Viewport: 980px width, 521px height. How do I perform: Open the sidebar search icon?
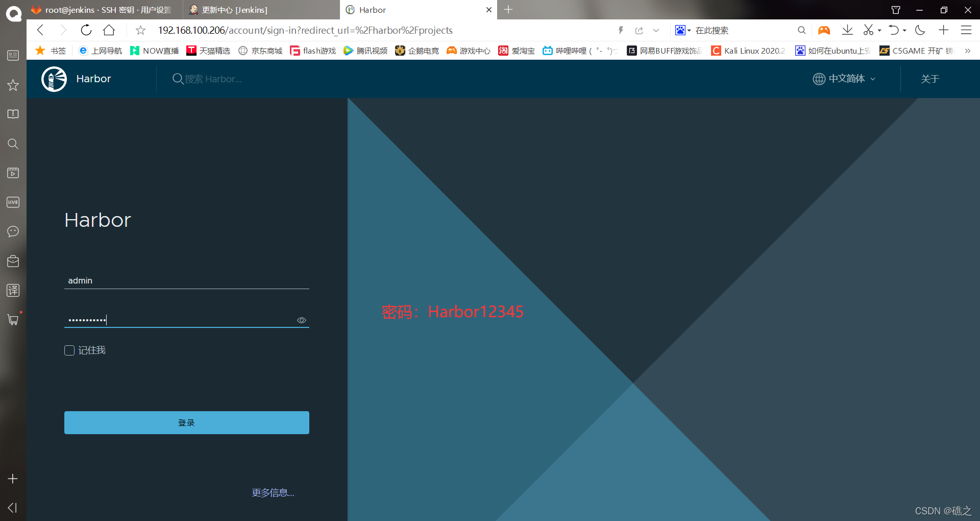click(x=13, y=144)
